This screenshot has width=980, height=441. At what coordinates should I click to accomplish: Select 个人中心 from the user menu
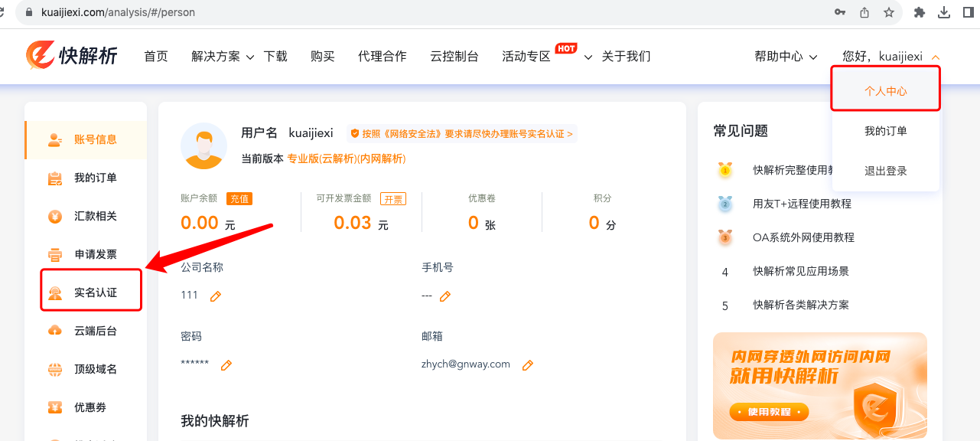(x=885, y=90)
